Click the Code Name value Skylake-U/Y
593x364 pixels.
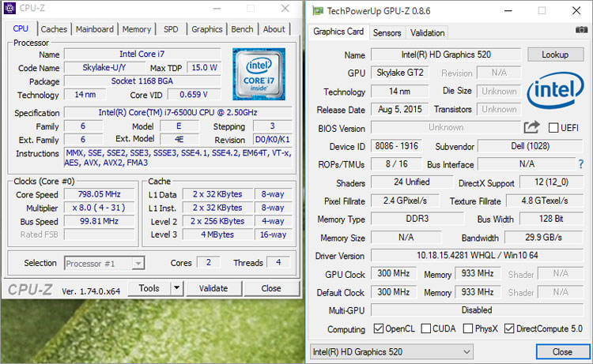click(x=104, y=68)
